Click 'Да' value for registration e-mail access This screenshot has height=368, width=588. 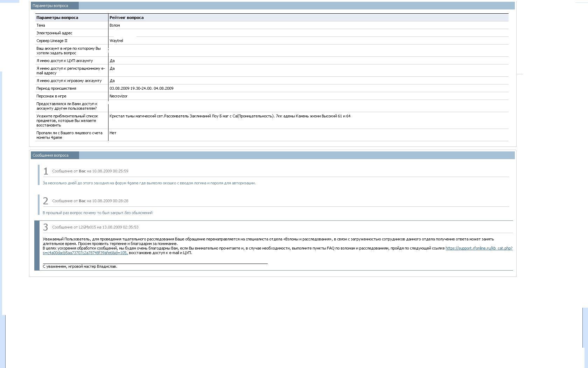tap(112, 68)
